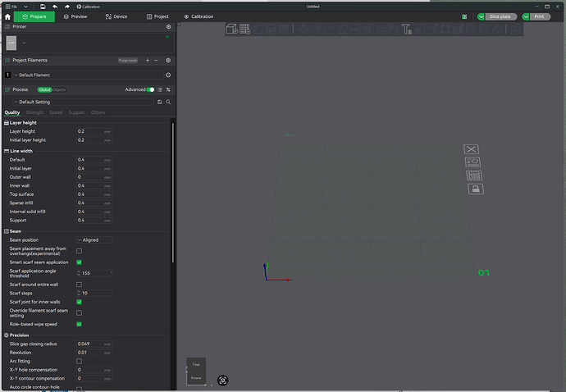Toggle the plate 01 lock icon
Image resolution: width=566 pixels, height=392 pixels.
coord(476,189)
